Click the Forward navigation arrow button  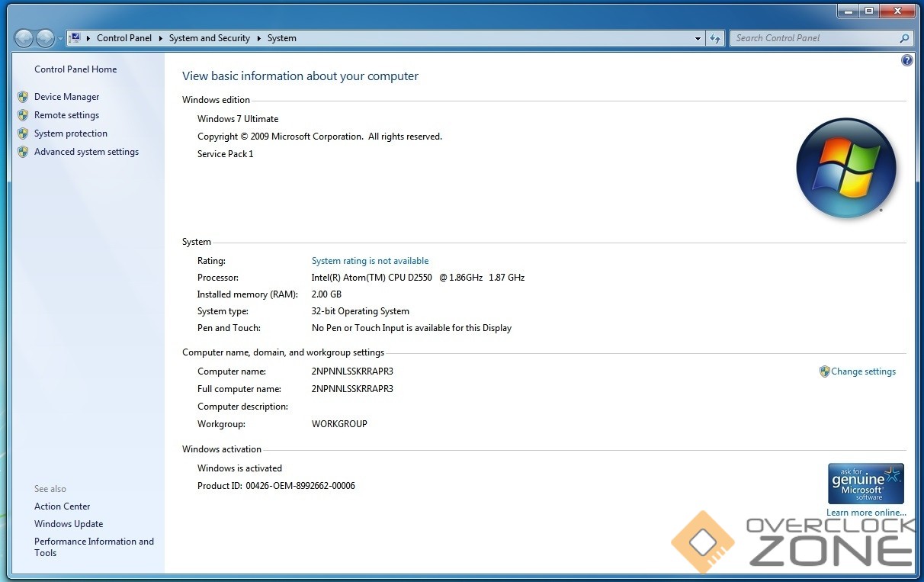tap(46, 38)
